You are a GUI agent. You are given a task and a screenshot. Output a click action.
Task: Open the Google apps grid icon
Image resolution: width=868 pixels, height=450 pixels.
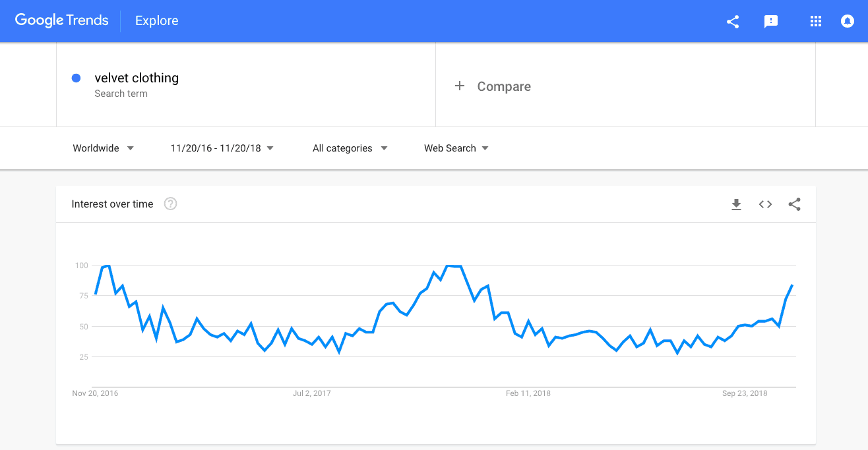[x=816, y=21]
